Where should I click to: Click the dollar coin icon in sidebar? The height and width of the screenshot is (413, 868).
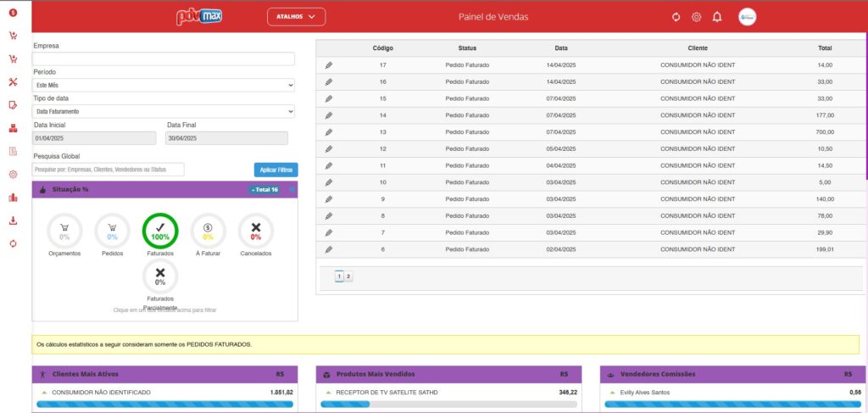(13, 13)
